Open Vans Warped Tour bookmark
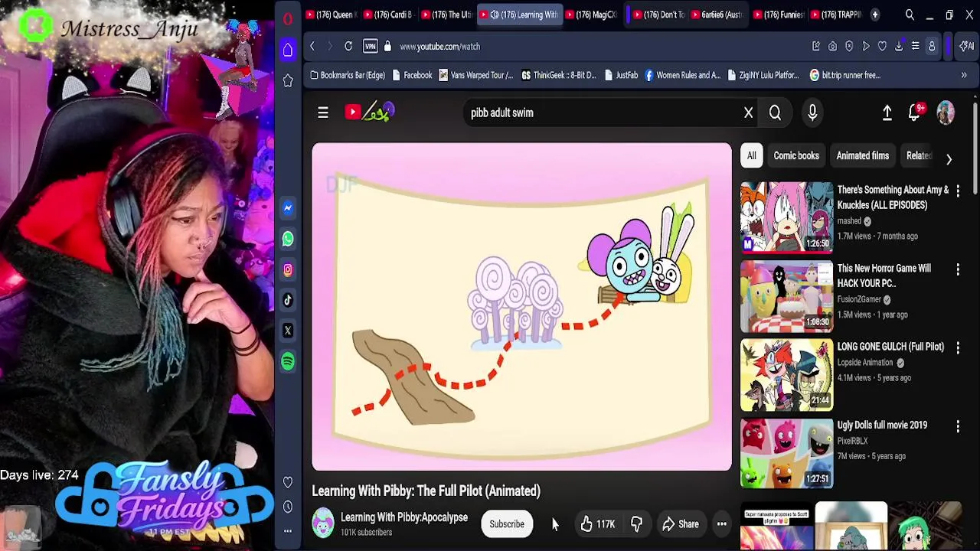Screen dimensions: 980x551 click(x=475, y=75)
